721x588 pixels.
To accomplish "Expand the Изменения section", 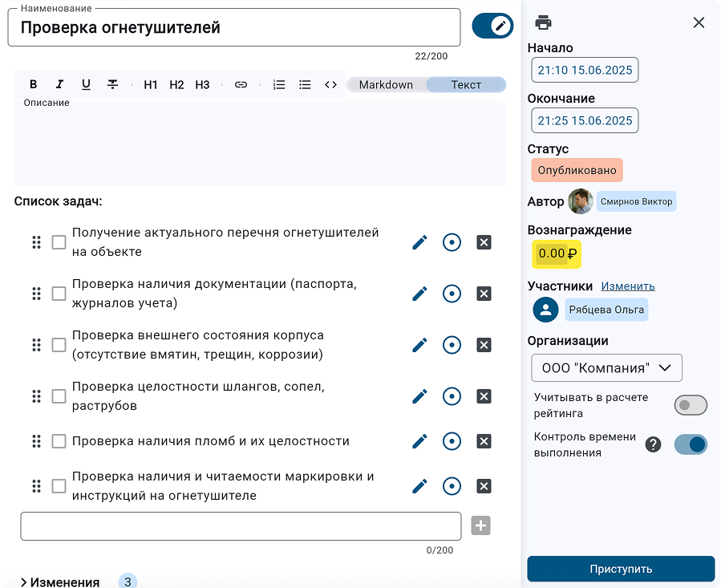I will click(60, 582).
